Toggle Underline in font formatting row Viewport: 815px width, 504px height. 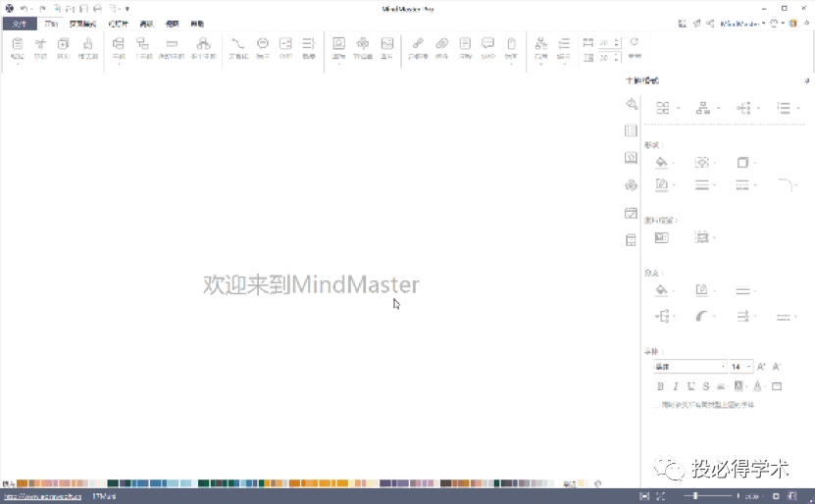click(x=690, y=386)
